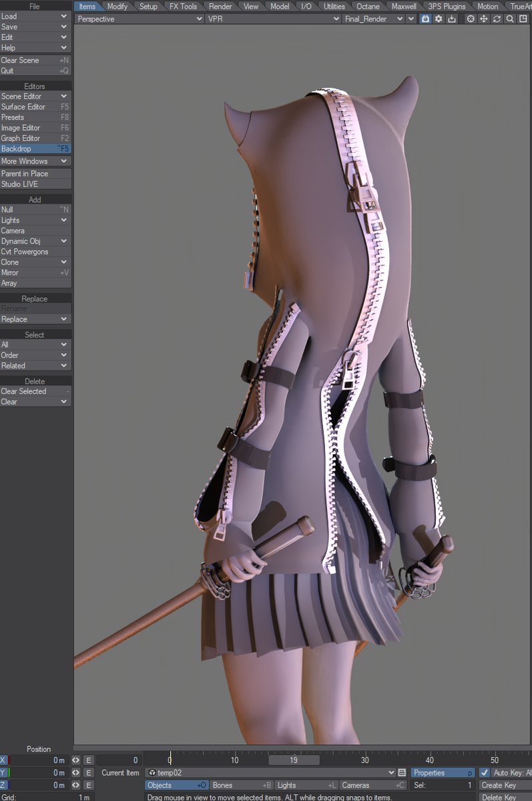Open the Surface Editor

[x=35, y=107]
